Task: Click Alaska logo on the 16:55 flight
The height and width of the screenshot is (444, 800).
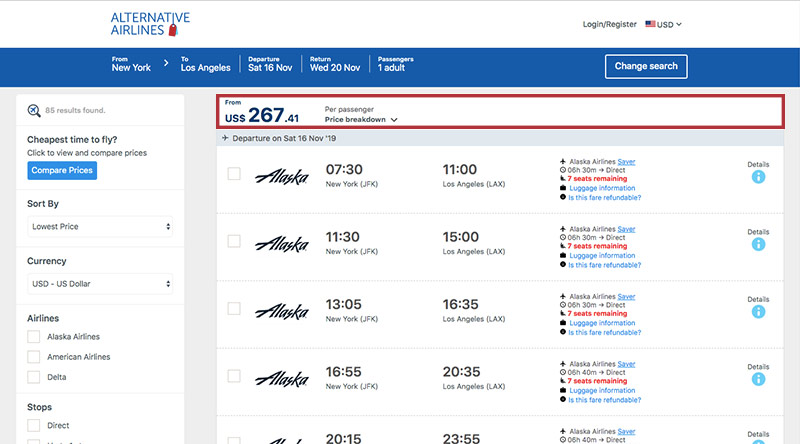Action: 282,378
